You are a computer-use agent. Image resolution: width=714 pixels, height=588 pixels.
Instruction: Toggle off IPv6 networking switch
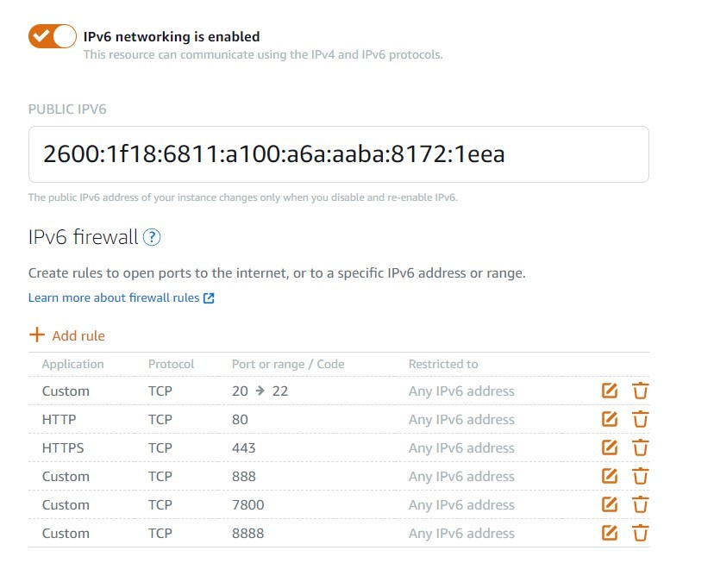click(x=53, y=36)
